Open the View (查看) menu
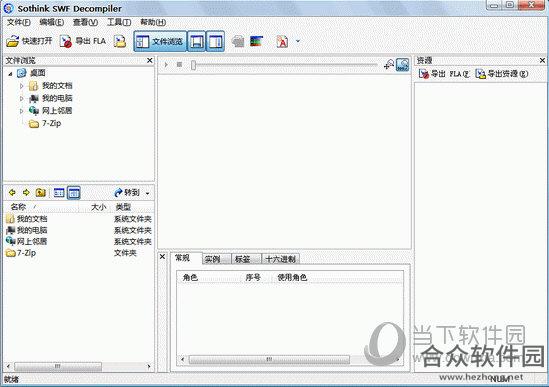The width and height of the screenshot is (549, 387). (85, 22)
